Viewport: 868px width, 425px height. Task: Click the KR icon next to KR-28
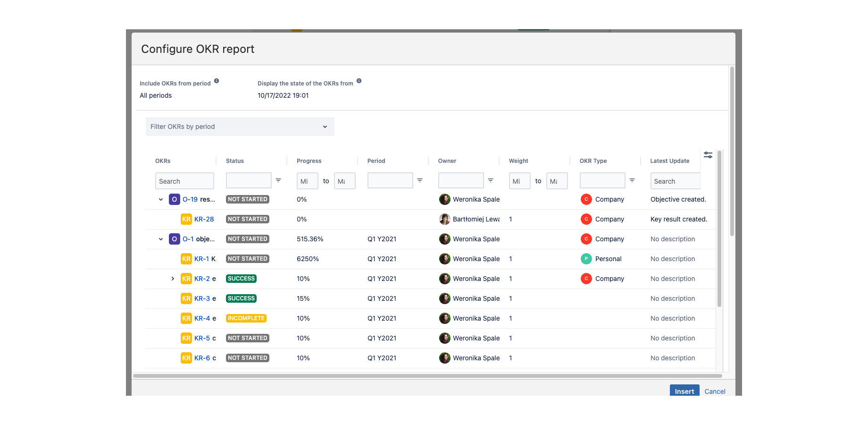click(186, 219)
